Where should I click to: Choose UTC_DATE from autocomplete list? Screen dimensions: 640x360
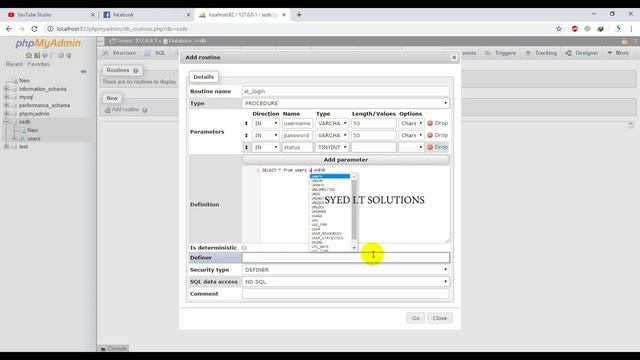(320, 247)
